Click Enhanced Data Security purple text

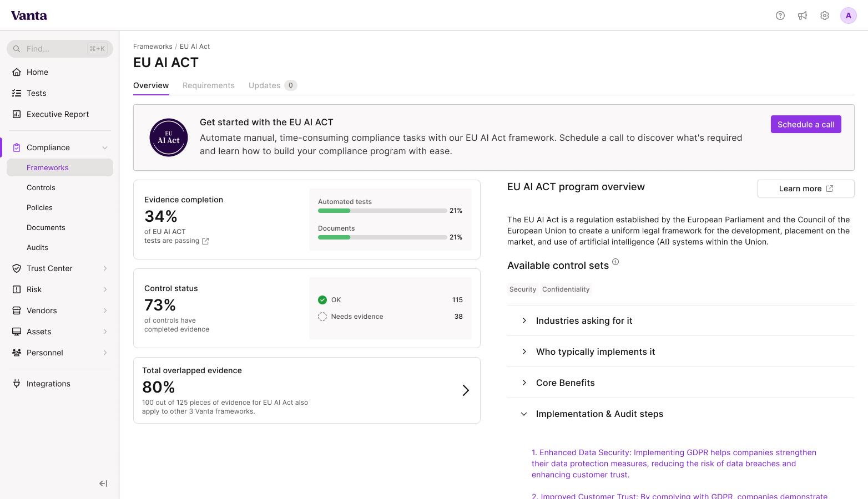[x=674, y=464]
